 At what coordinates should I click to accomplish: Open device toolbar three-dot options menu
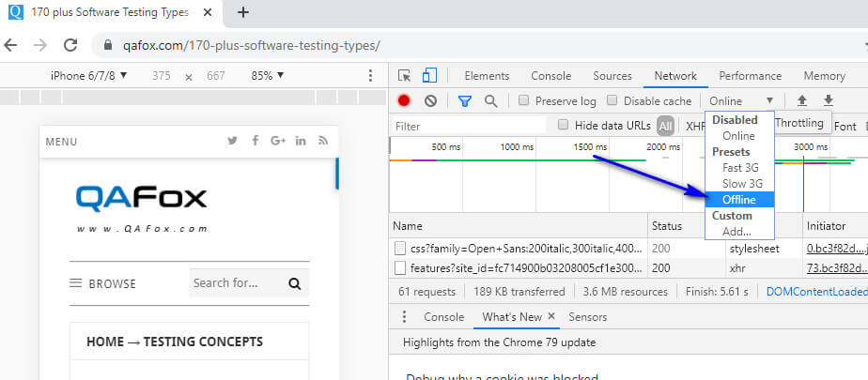(x=371, y=76)
